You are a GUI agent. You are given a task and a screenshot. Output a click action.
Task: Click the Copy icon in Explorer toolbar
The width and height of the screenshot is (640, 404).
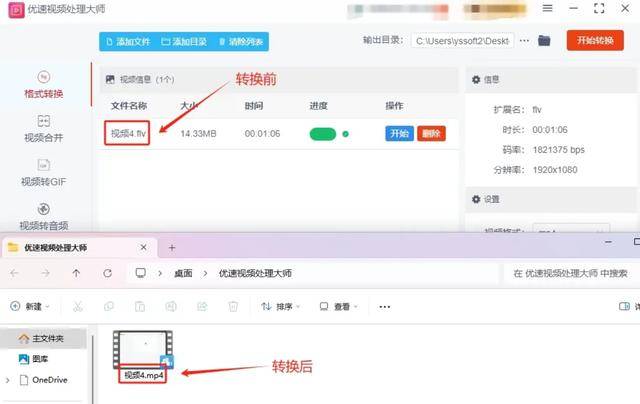coord(109,306)
